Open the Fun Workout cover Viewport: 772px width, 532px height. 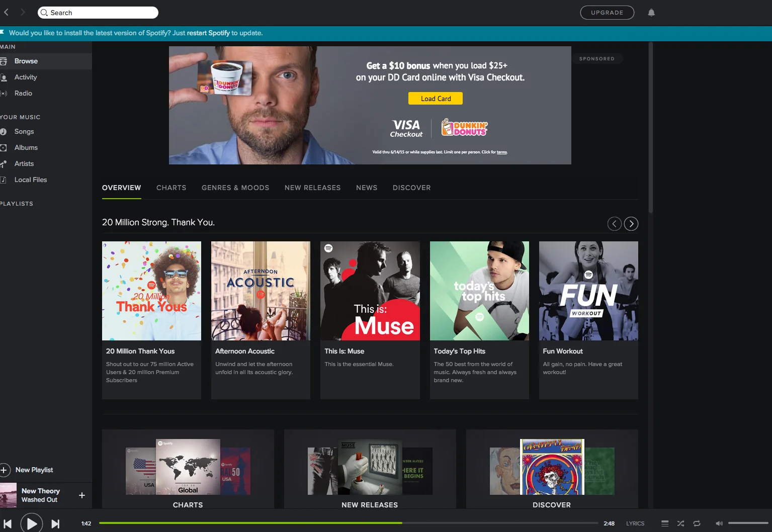tap(588, 291)
